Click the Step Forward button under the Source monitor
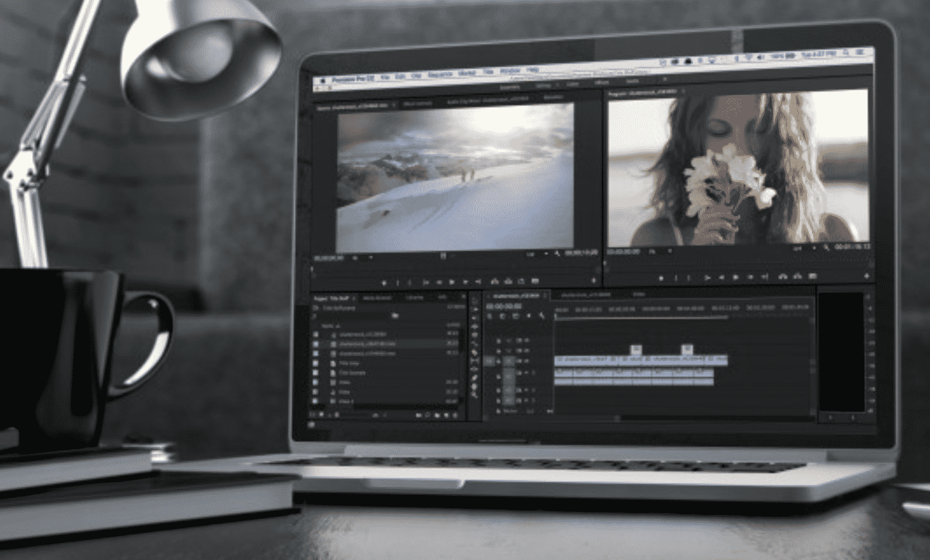 point(466,281)
